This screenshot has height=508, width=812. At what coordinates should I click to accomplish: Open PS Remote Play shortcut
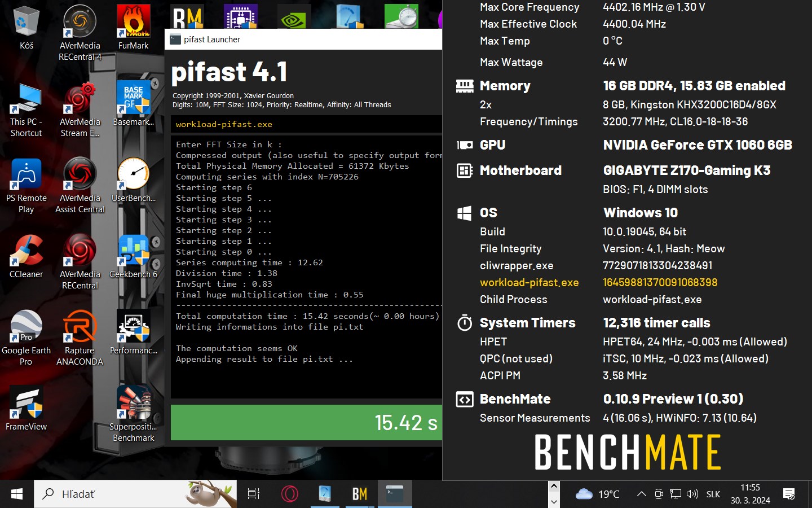tap(26, 186)
